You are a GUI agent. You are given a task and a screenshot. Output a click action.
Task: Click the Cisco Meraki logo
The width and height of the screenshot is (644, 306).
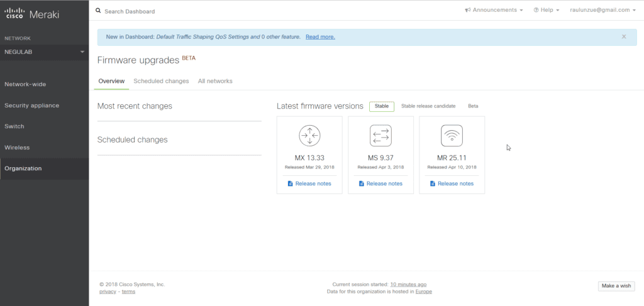32,14
